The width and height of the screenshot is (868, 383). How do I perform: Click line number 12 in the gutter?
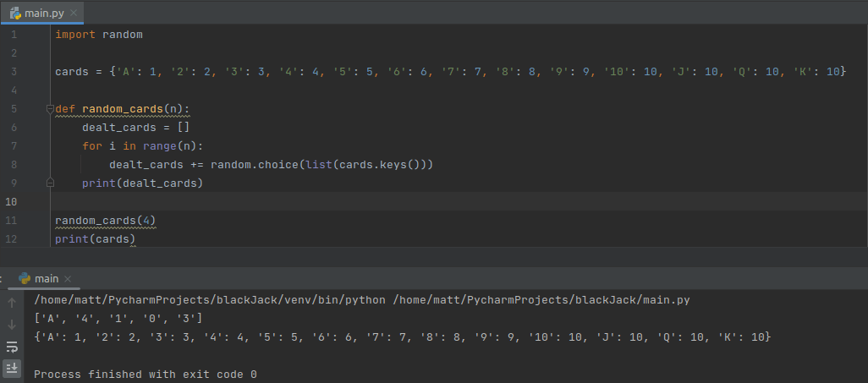[x=12, y=239]
